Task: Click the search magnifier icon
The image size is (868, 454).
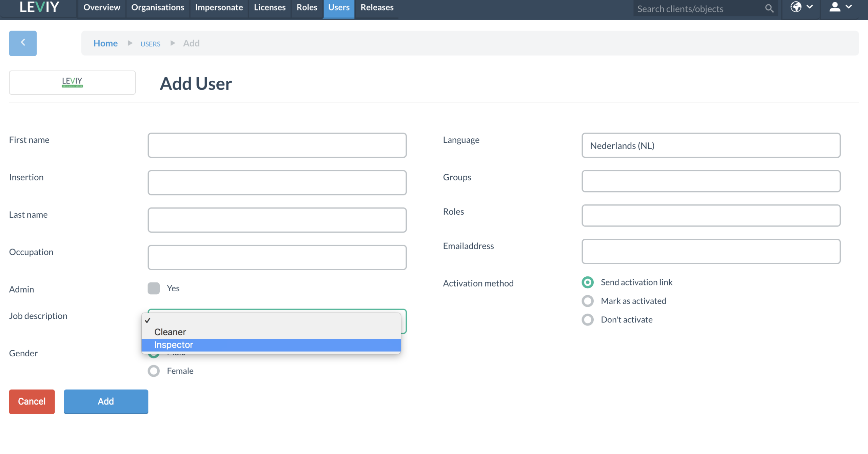Action: pyautogui.click(x=769, y=8)
